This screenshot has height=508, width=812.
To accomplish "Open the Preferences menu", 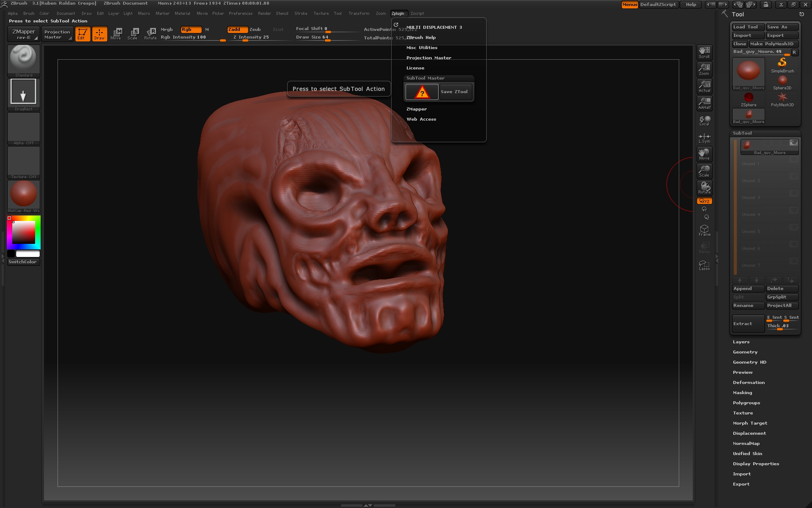I will click(241, 14).
